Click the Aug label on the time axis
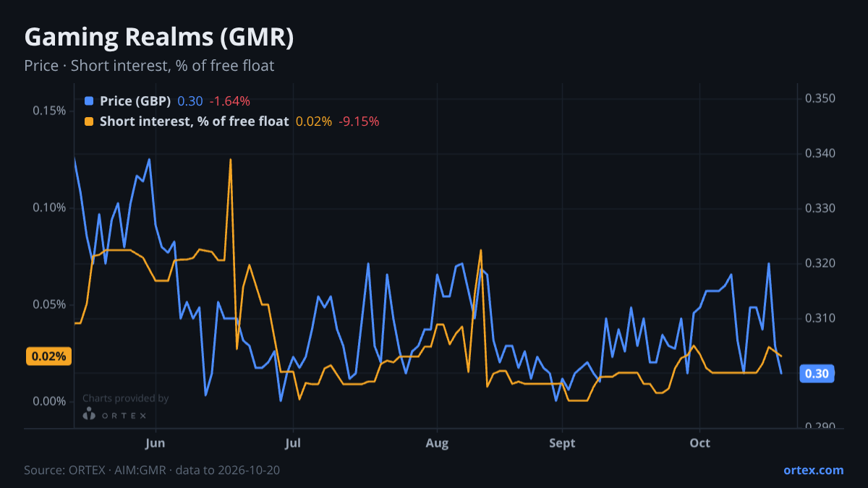The height and width of the screenshot is (488, 868). [437, 443]
